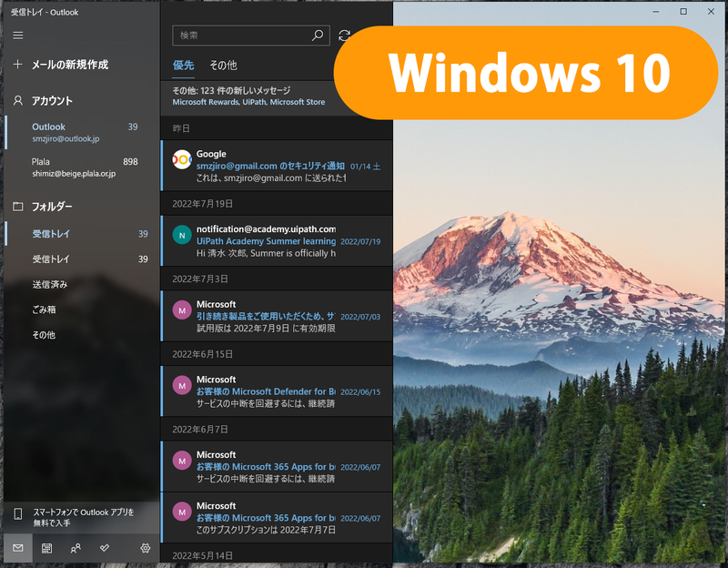The height and width of the screenshot is (568, 728).
Task: Open Microsoft Defender email from 2022/06/15
Action: [277, 391]
